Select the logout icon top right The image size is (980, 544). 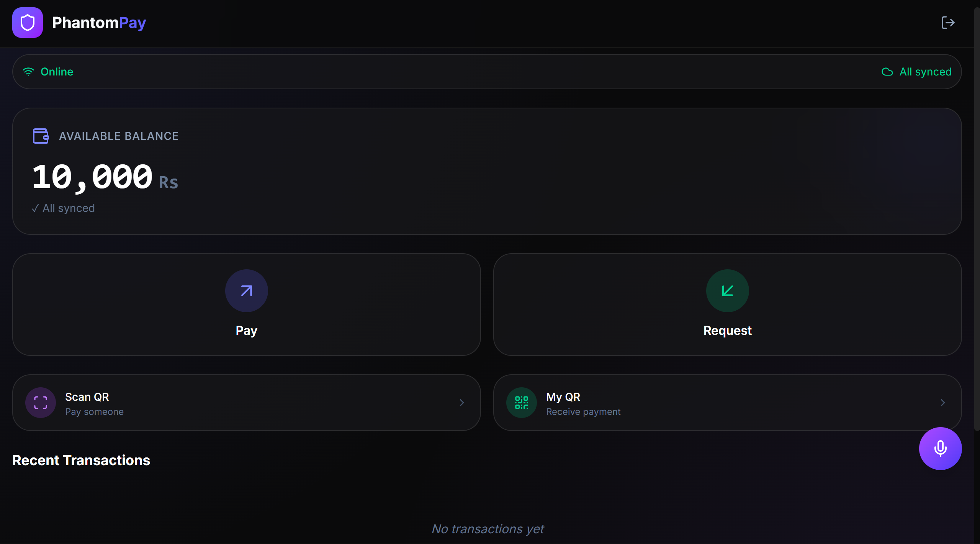tap(948, 22)
